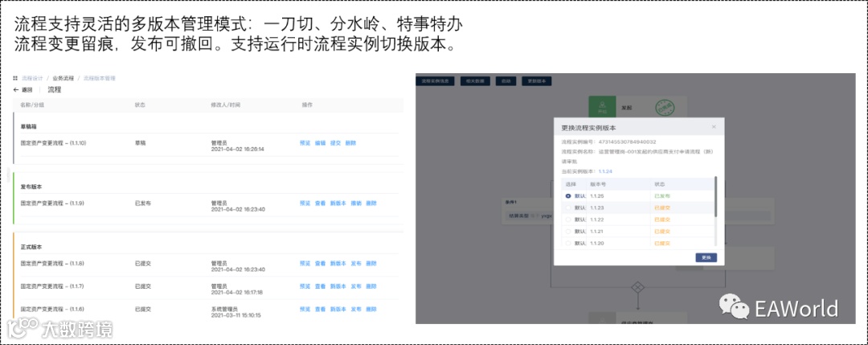Click the current instance version 1.1.24 link
Viewport: 868px width, 345px height.
coord(605,171)
